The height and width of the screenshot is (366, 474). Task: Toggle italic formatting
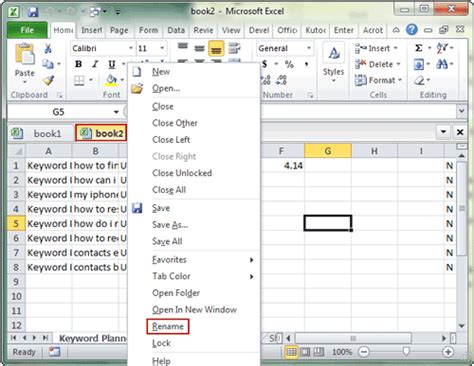coord(95,64)
